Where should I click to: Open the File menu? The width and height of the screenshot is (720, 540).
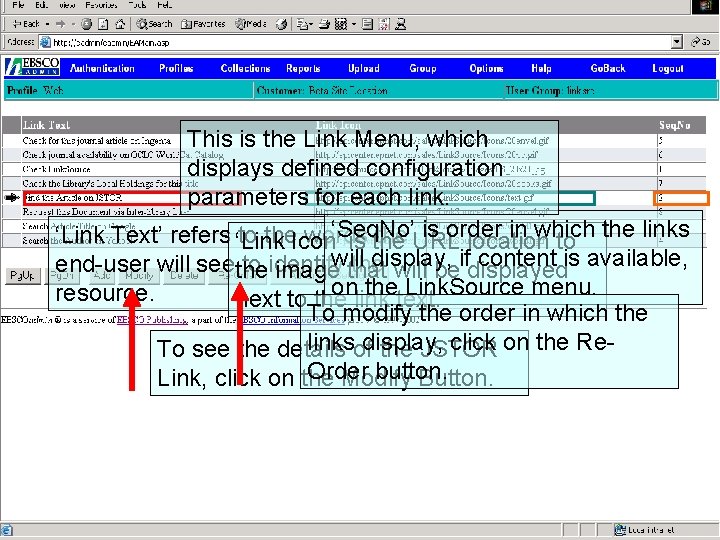click(x=18, y=5)
